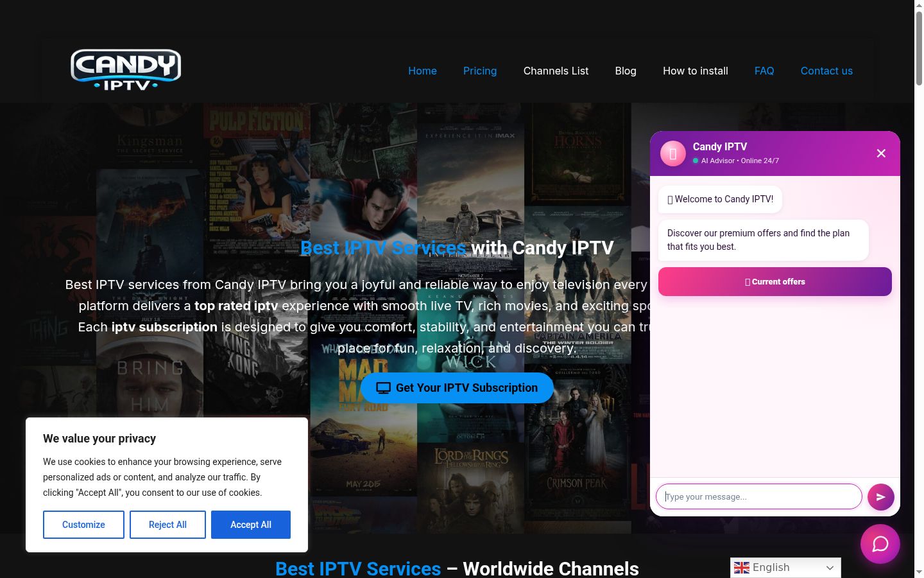Click the scrollbar down arrow
This screenshot has height=578, width=924.
coord(919,572)
